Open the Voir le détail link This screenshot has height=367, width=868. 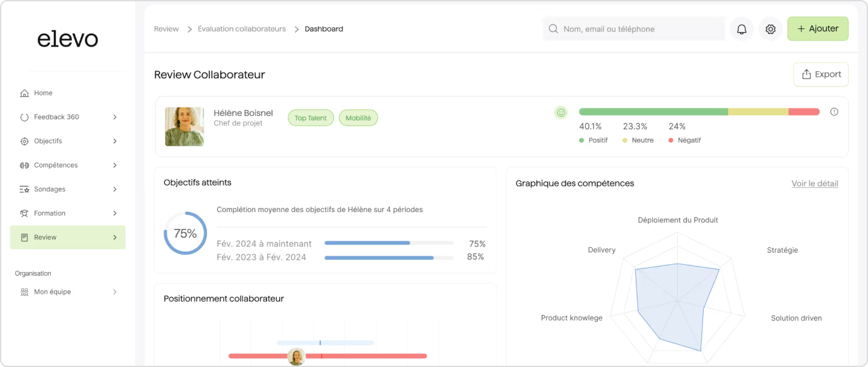pyautogui.click(x=815, y=183)
